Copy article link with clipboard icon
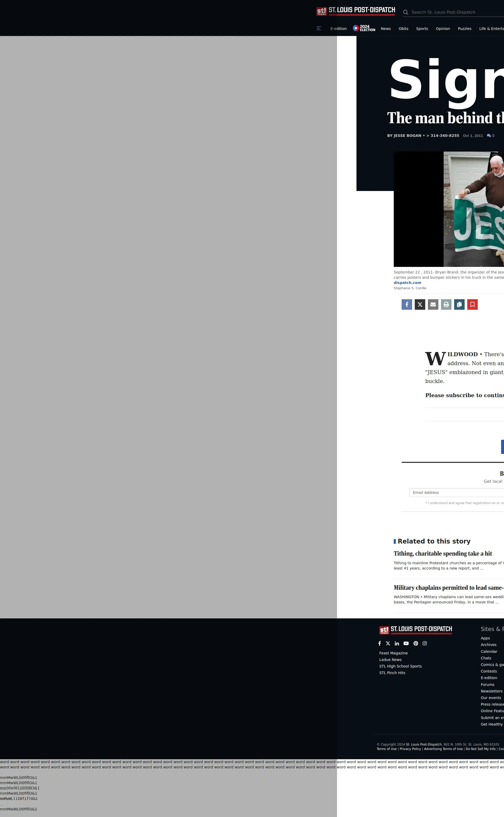 (x=459, y=304)
